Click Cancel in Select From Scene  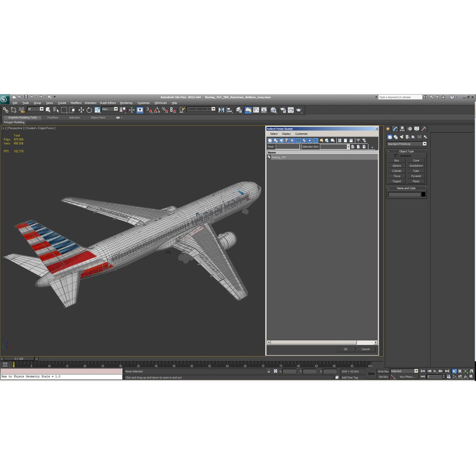365,349
